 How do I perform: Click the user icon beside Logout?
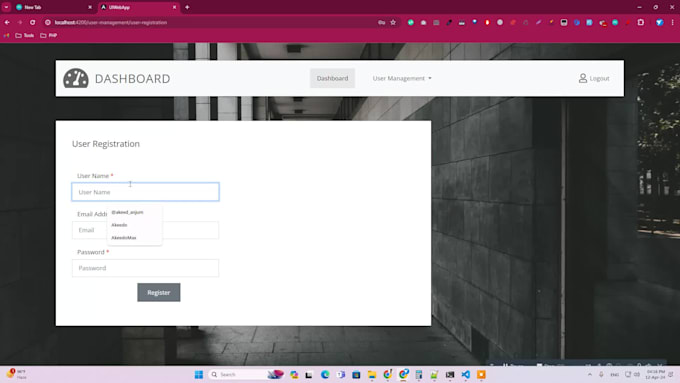(x=583, y=78)
